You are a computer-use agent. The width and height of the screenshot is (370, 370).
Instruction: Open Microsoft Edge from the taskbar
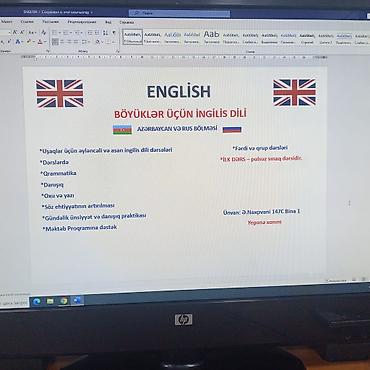(x=36, y=301)
